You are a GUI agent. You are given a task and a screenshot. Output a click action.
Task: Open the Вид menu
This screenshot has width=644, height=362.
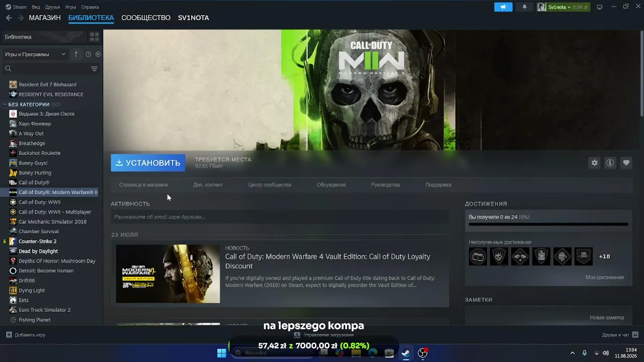point(36,7)
